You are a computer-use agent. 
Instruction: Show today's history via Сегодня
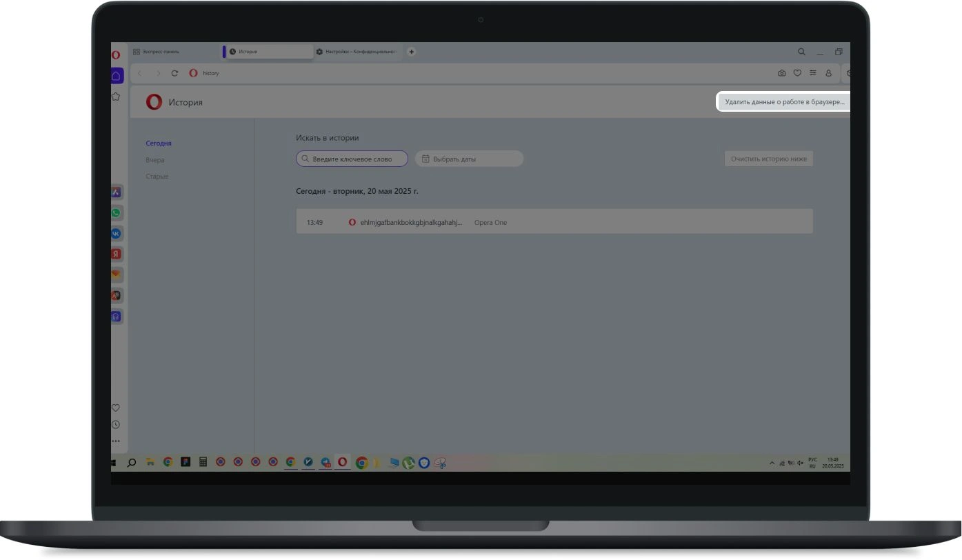tap(159, 143)
